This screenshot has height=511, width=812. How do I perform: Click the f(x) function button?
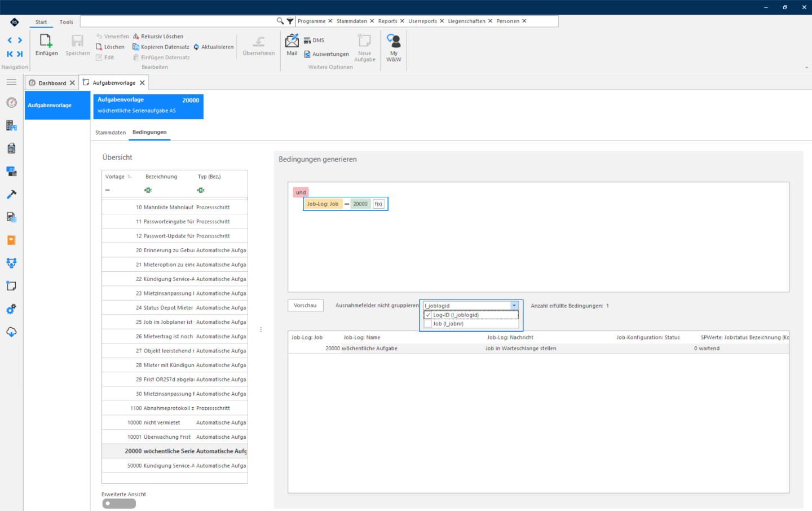[x=378, y=204]
